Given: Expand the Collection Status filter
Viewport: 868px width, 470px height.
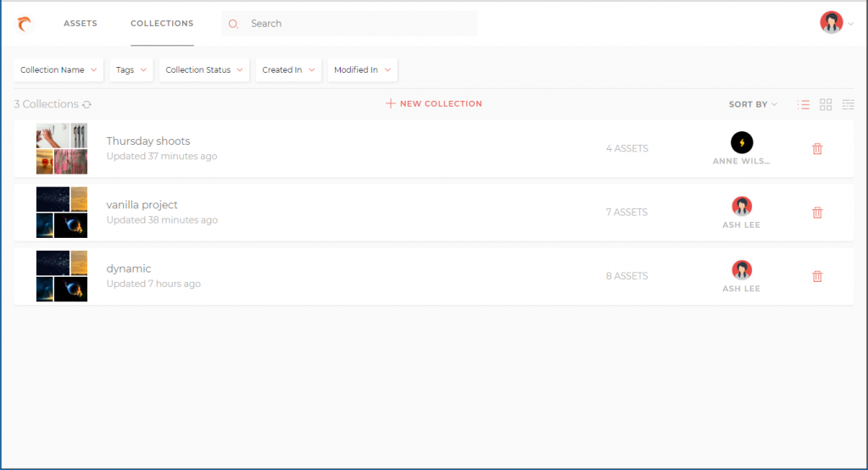Looking at the screenshot, I should click(x=204, y=69).
